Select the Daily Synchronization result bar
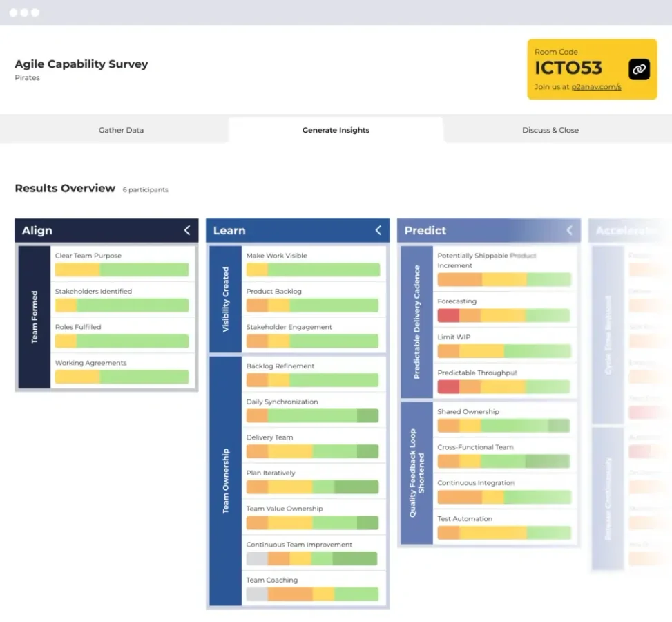Viewport: 672px width, 622px height. pos(312,415)
